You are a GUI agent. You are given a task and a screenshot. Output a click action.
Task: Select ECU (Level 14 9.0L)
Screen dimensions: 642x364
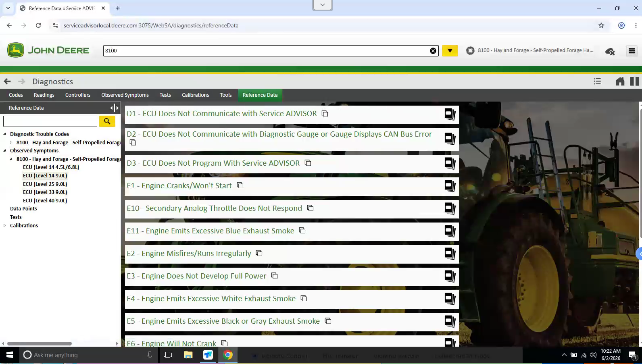pos(45,176)
